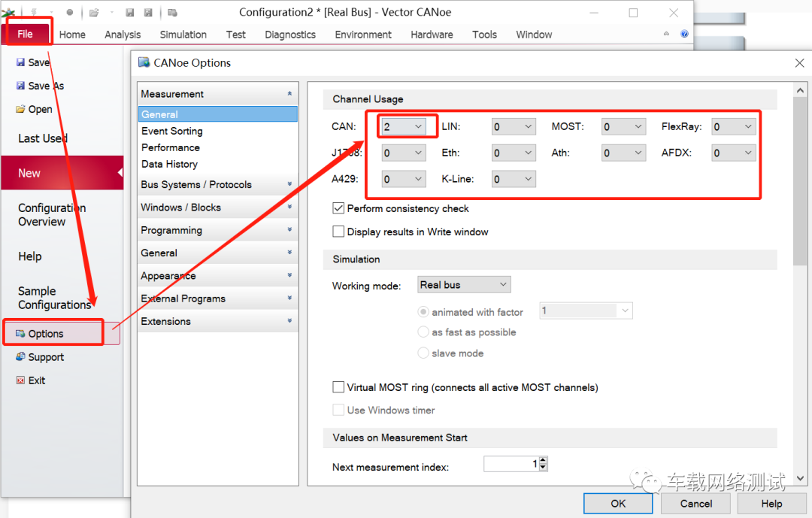The height and width of the screenshot is (518, 812).
Task: Click the Support globe icon in File menu
Action: [21, 356]
